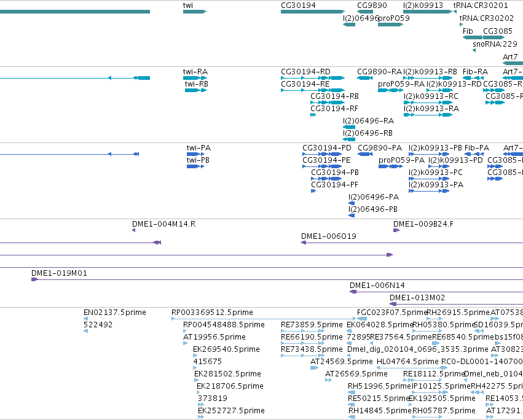Click the CG30194-RB transcript label
This screenshot has width=523, height=420.
point(334,96)
